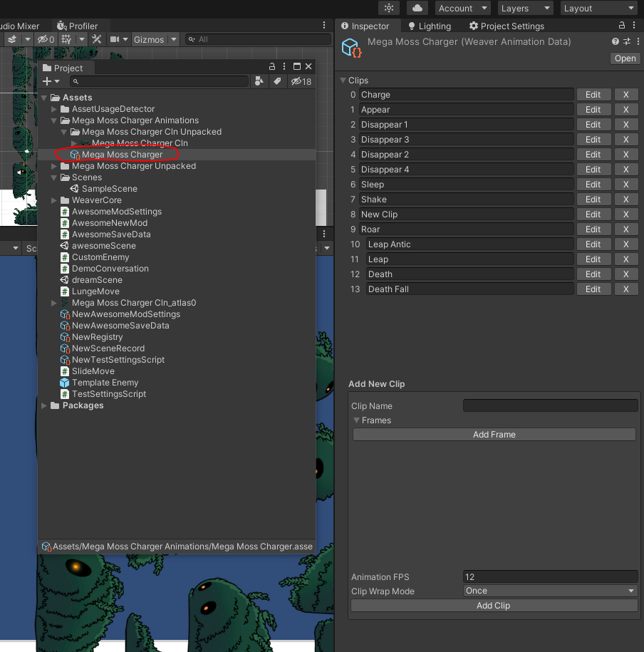This screenshot has height=652, width=644.
Task: Toggle the Inspector panel lock
Action: pyautogui.click(x=623, y=26)
